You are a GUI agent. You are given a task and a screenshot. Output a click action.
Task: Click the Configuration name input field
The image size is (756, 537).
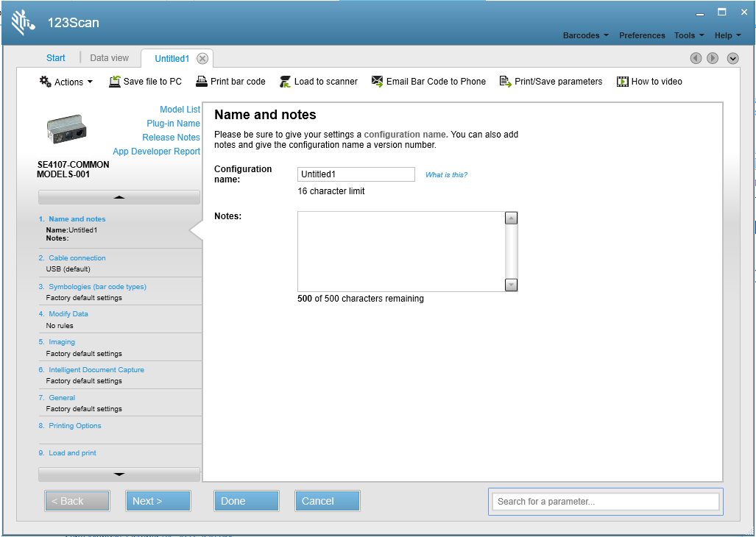click(356, 174)
